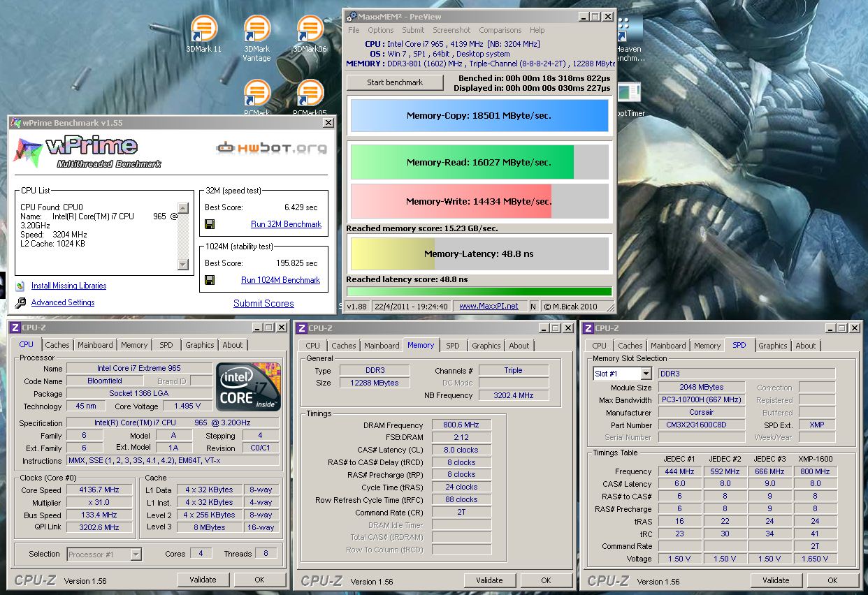Click Run 32M Benchmark link
Screen dimensions: 868x595
[287, 224]
